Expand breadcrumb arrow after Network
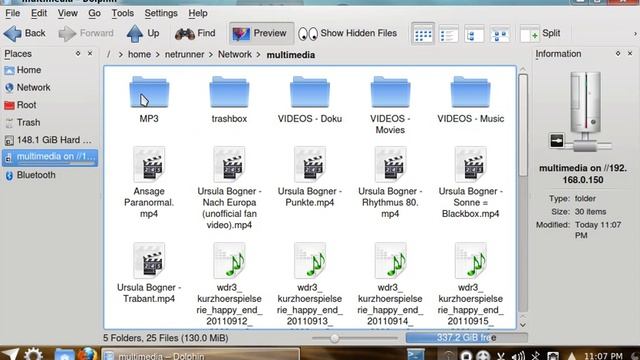640x360 pixels. 259,55
